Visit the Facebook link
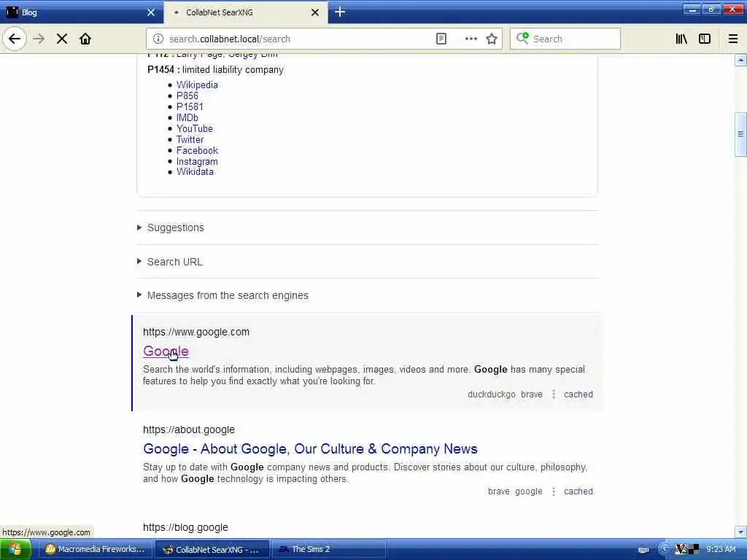747x560 pixels. click(x=197, y=150)
